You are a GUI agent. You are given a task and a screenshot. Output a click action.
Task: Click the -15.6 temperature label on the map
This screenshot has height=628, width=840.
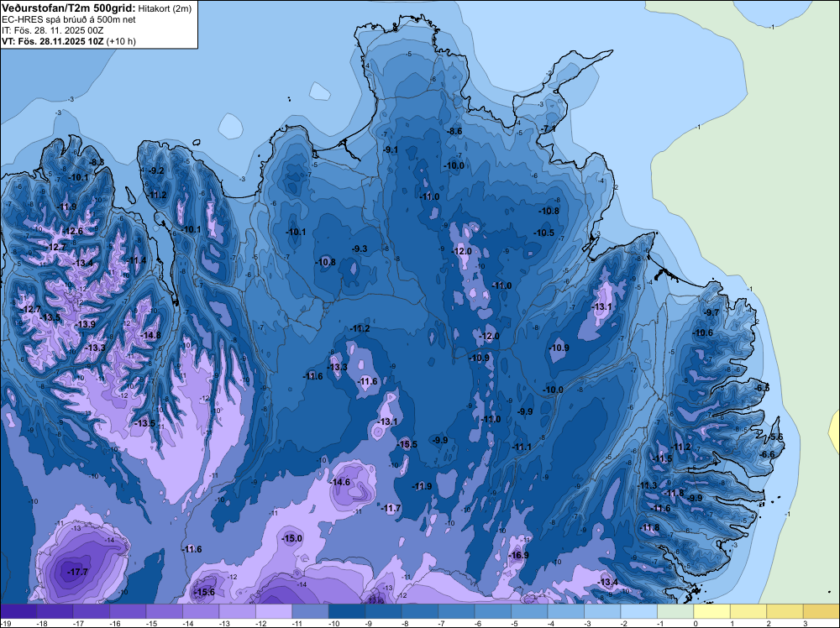tap(204, 592)
